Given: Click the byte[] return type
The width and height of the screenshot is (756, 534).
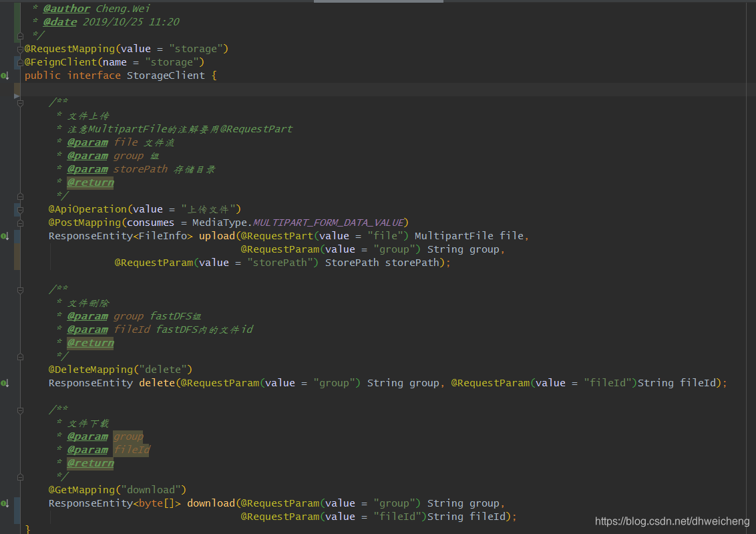Looking at the screenshot, I should tap(157, 503).
